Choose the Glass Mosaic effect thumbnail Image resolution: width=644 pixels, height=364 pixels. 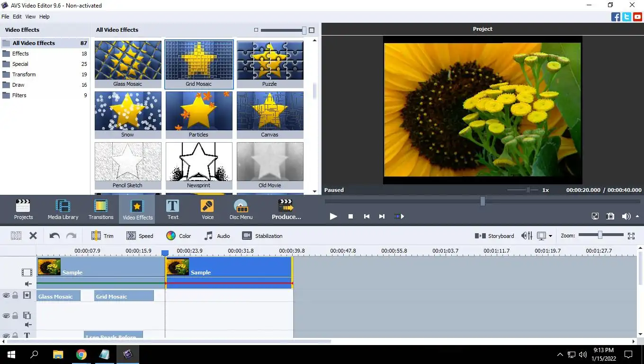128,64
